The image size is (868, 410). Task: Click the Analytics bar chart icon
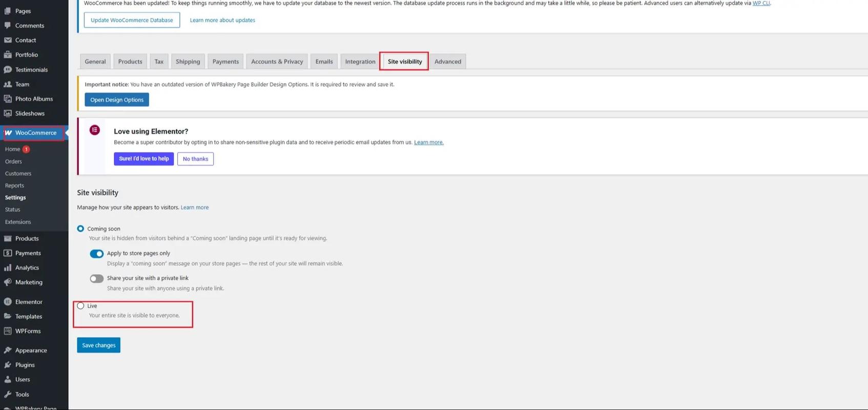[8, 268]
